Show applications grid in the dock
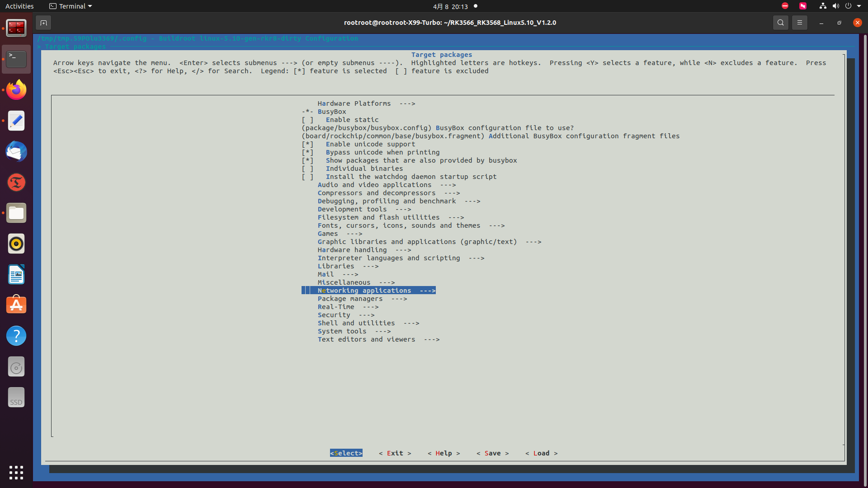The height and width of the screenshot is (488, 868). pyautogui.click(x=16, y=473)
